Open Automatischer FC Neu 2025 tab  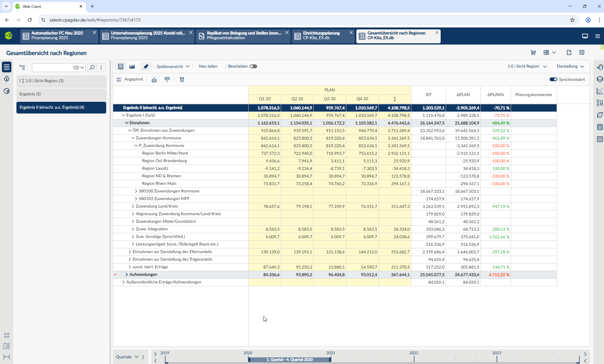click(x=57, y=35)
